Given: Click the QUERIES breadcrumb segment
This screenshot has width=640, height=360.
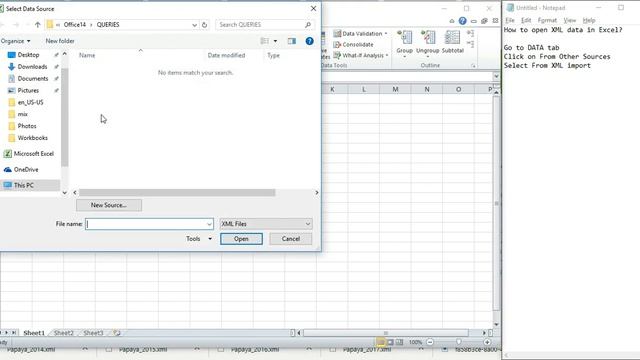Looking at the screenshot, I should click(x=108, y=24).
